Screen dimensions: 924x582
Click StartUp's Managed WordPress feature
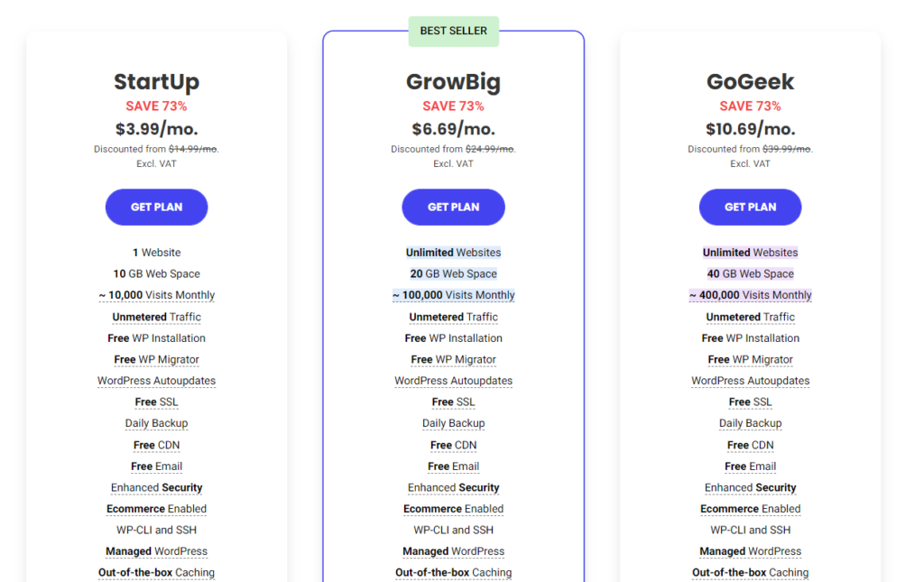[156, 551]
